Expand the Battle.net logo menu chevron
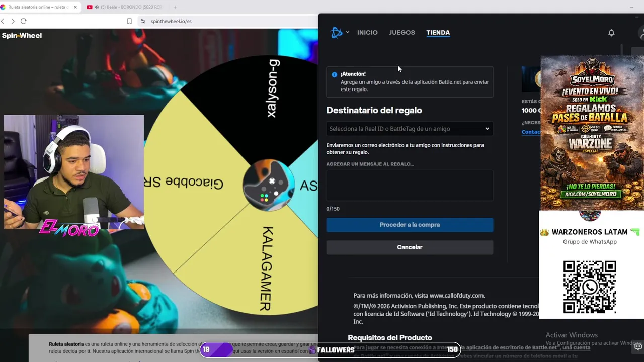Viewport: 644px width, 362px height. click(x=347, y=32)
